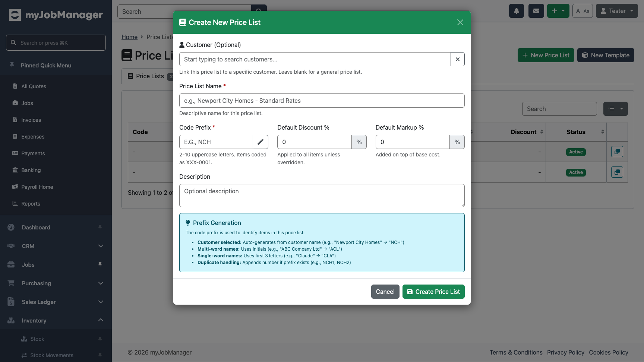Open Reports from the sidebar
The width and height of the screenshot is (644, 362).
31,204
